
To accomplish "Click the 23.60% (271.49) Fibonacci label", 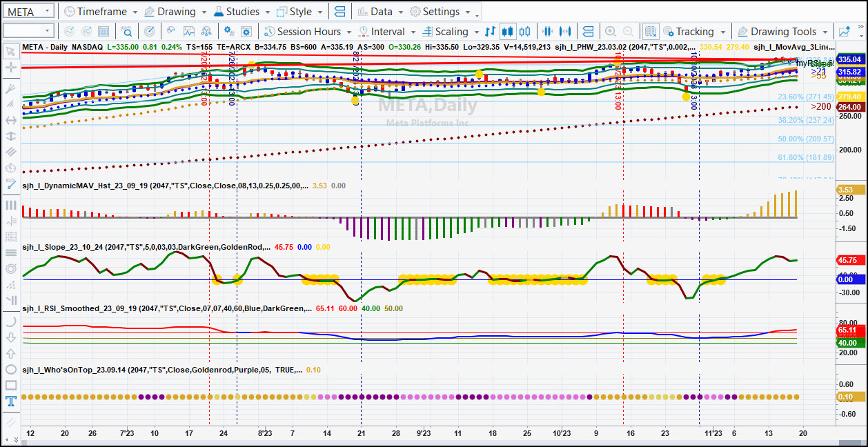I will 806,97.
